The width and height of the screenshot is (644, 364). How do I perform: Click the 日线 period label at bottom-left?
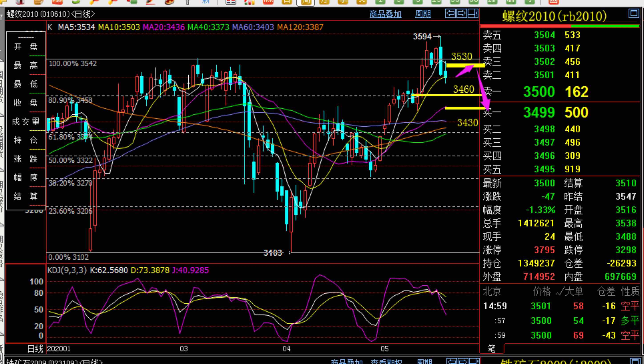35,348
